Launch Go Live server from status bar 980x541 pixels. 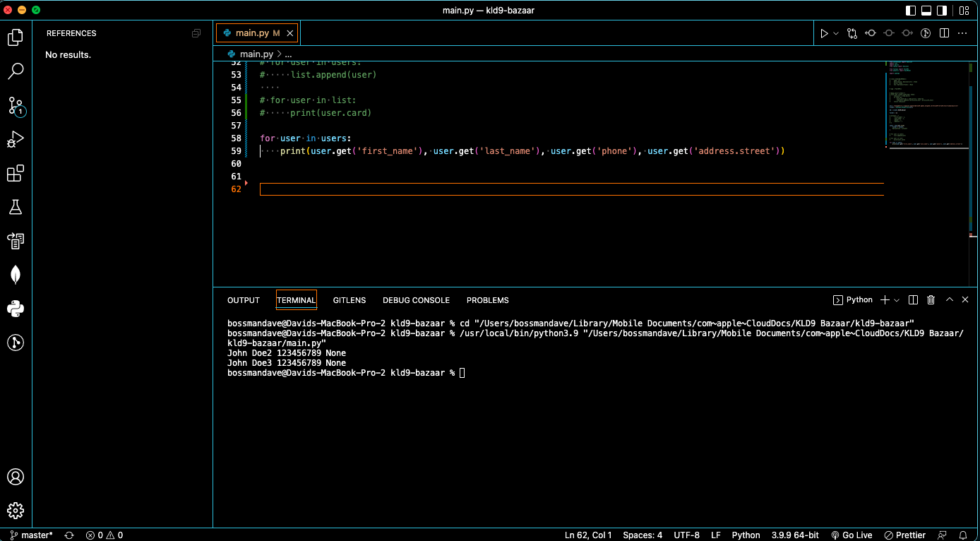point(851,535)
